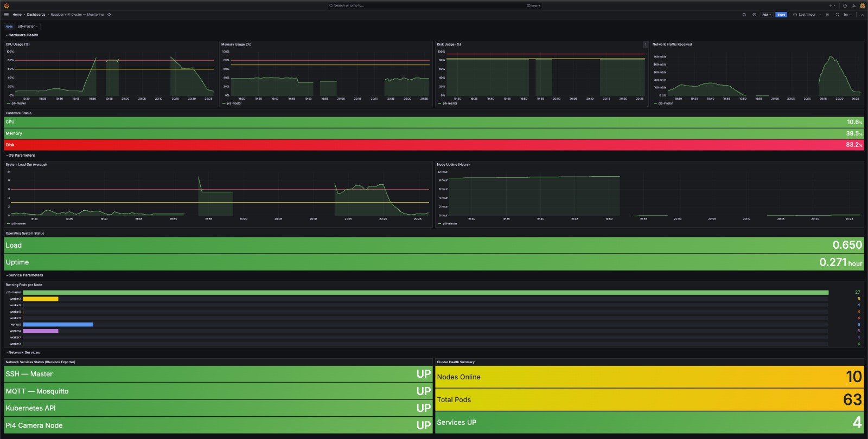Click the System Load panel title
This screenshot has height=439, width=868.
(x=26, y=164)
